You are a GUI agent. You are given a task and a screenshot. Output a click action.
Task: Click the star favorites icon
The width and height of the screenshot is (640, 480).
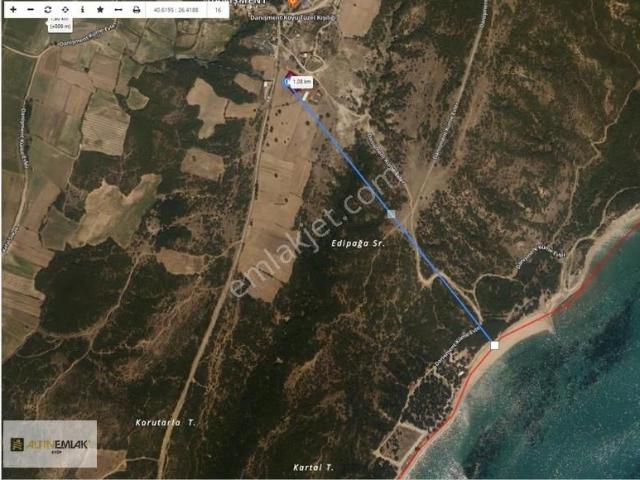pos(99,9)
